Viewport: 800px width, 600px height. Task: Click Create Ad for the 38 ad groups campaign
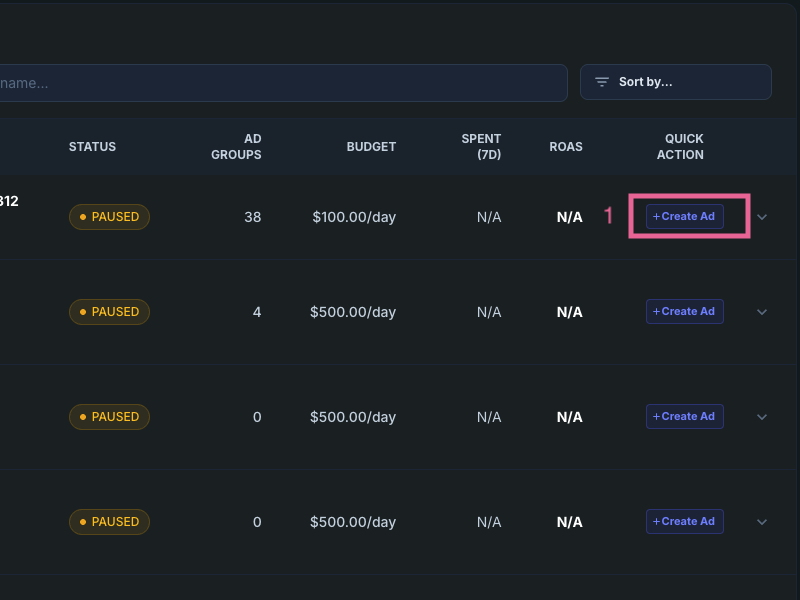click(x=684, y=216)
